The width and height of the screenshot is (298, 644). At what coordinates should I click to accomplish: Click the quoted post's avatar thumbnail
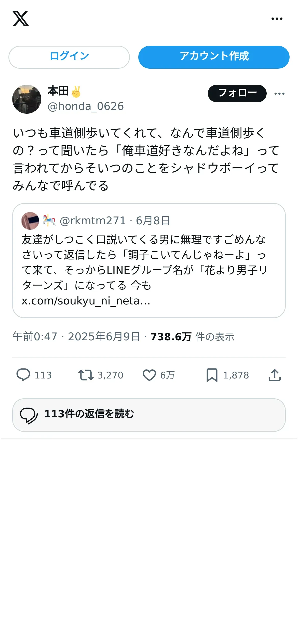coord(30,221)
